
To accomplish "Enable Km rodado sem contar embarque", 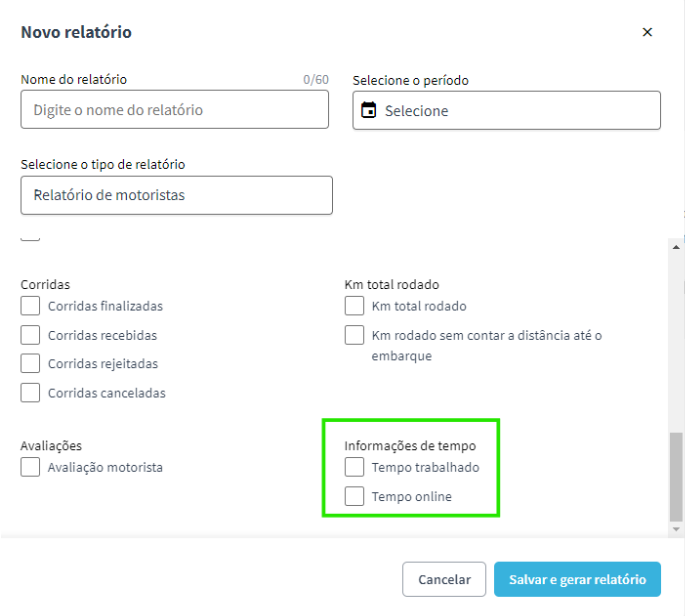I will [354, 335].
